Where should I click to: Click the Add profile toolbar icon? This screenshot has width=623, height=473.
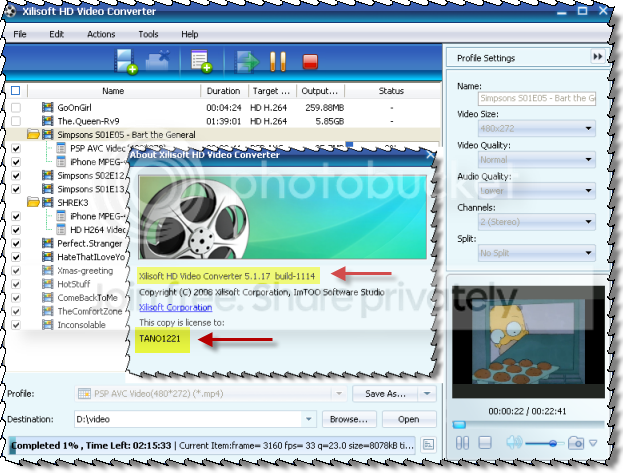click(201, 61)
